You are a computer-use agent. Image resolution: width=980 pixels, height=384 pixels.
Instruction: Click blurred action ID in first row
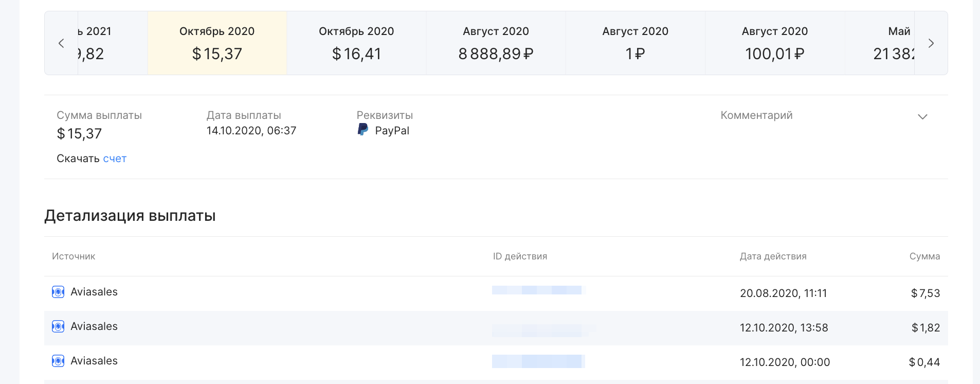[537, 290]
